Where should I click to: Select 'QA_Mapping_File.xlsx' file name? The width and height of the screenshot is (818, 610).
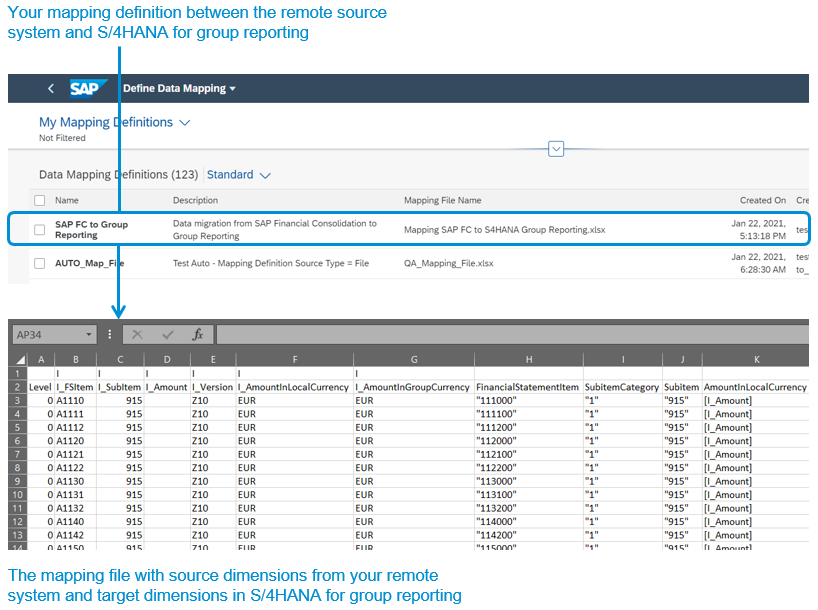coord(449,264)
